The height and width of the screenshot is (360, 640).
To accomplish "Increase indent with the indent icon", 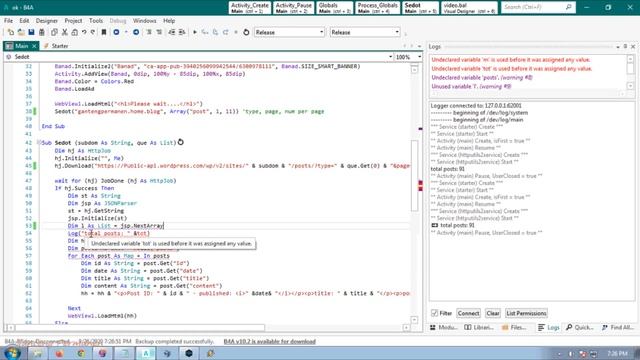I will tap(182, 32).
